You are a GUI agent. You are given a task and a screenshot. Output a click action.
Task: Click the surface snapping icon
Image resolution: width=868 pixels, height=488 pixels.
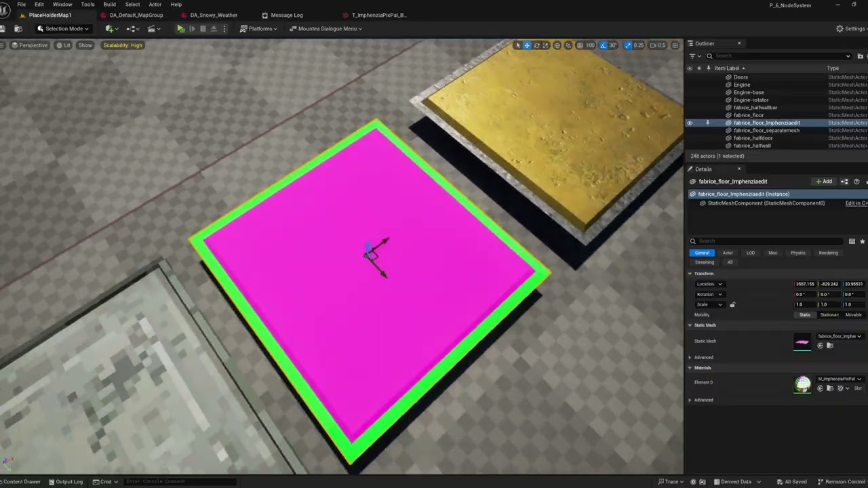[568, 45]
